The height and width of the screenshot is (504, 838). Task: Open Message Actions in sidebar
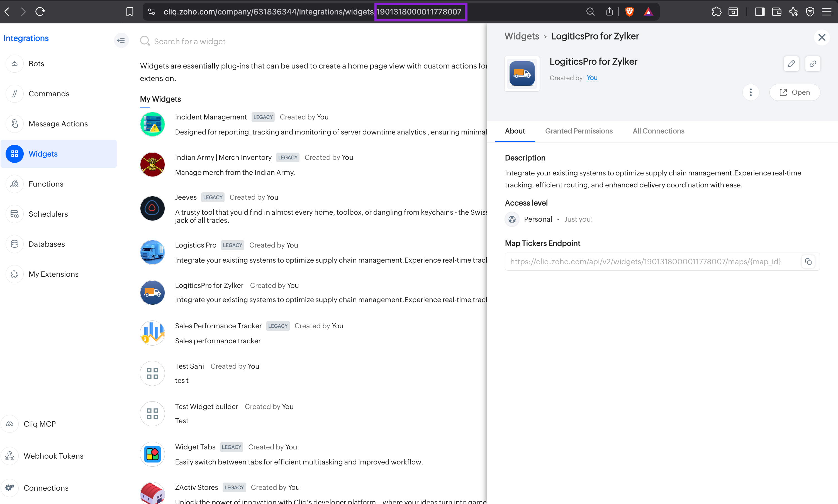pos(58,124)
